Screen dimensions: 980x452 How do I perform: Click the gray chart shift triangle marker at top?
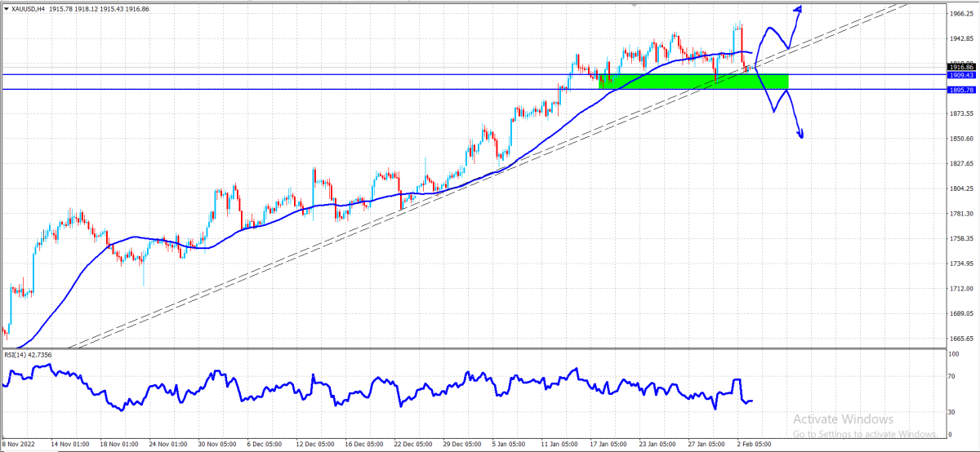634,5
